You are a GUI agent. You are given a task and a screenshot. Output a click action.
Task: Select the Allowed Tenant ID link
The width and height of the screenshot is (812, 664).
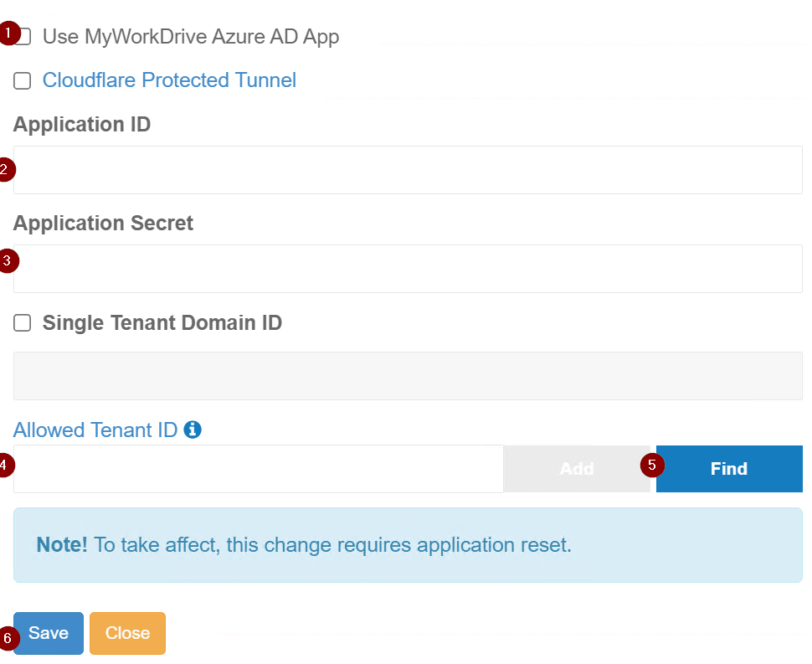pos(95,430)
